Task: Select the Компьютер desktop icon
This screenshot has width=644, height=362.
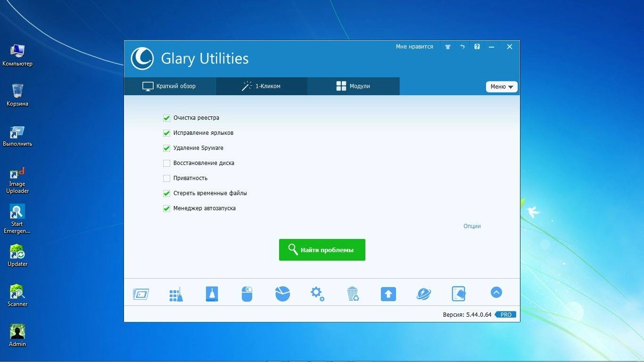Action: pyautogui.click(x=17, y=55)
